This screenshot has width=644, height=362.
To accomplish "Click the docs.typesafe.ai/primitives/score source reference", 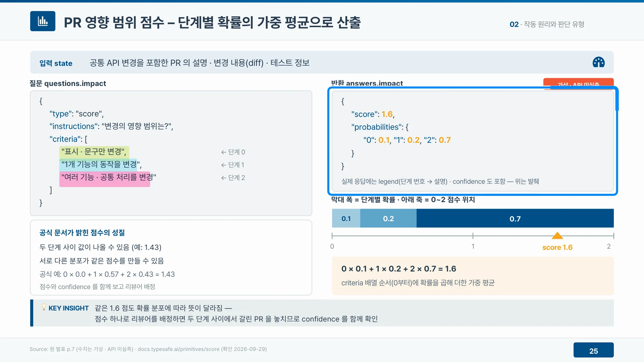I will click(x=178, y=349).
